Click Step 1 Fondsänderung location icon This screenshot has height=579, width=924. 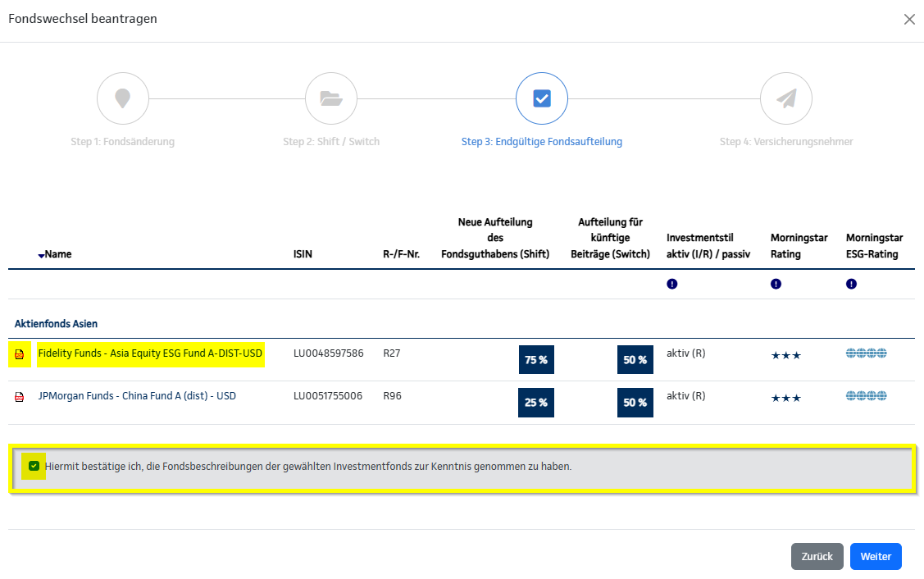pyautogui.click(x=123, y=99)
